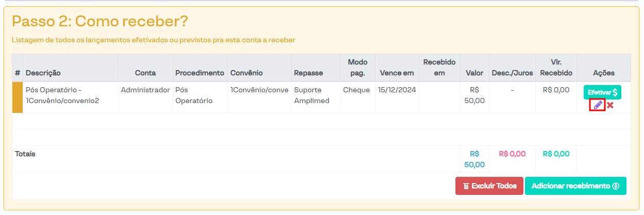Click the Administrador account cell
The image size is (644, 215).
[145, 90]
